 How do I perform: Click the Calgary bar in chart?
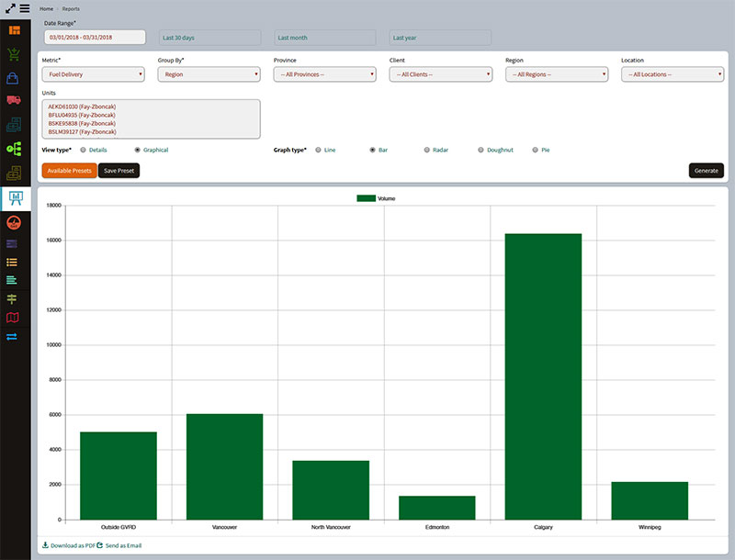coord(543,376)
